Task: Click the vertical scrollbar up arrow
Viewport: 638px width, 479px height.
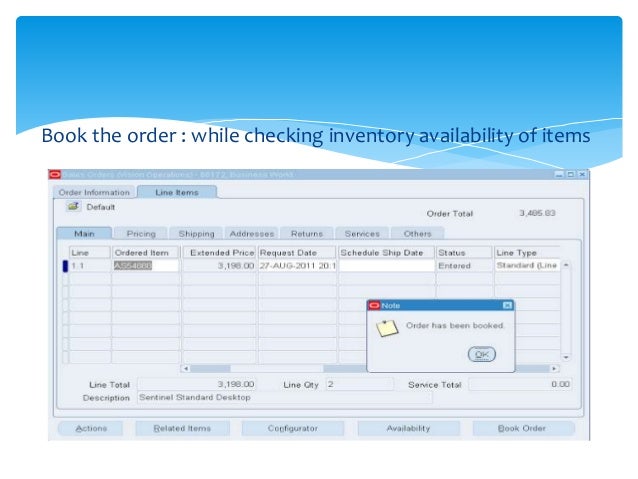Action: (x=566, y=265)
